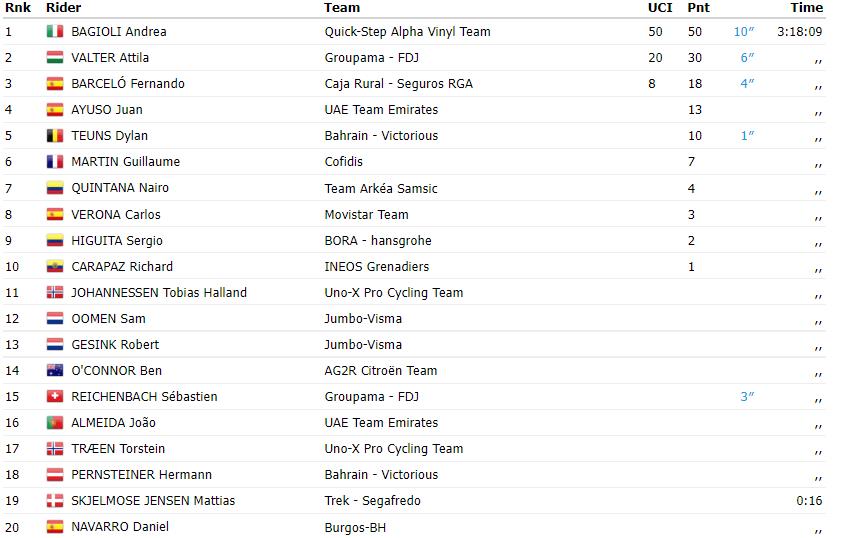Click the French flag next to MARTIN Guillaume

[x=54, y=161]
